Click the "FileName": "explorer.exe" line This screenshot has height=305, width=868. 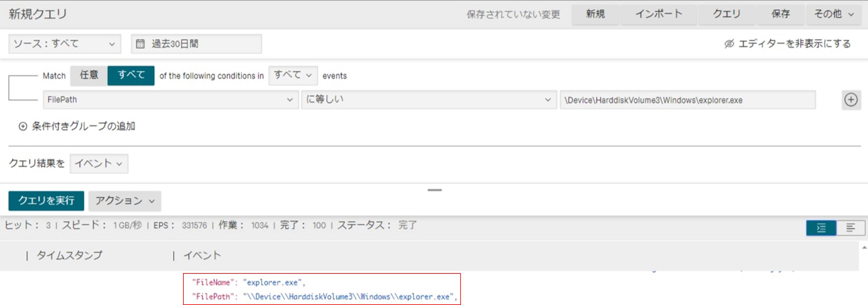coord(249,282)
